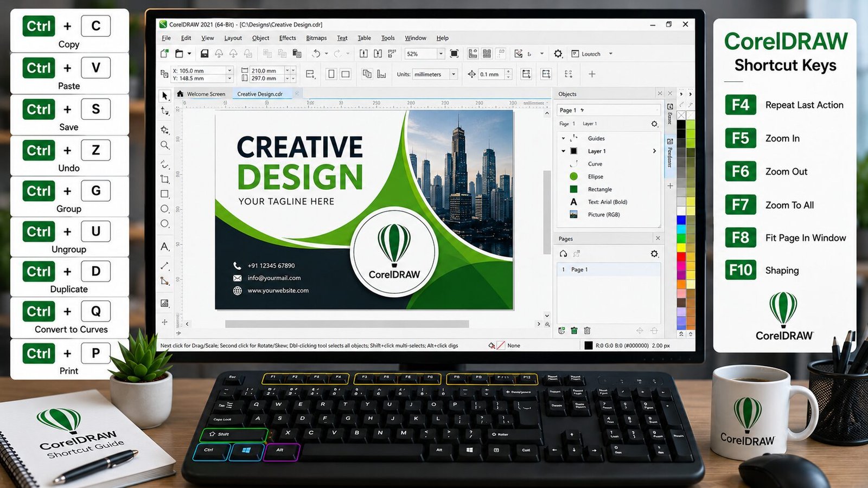Select the Rectangle object in Objects list
868x488 pixels.
click(599, 189)
